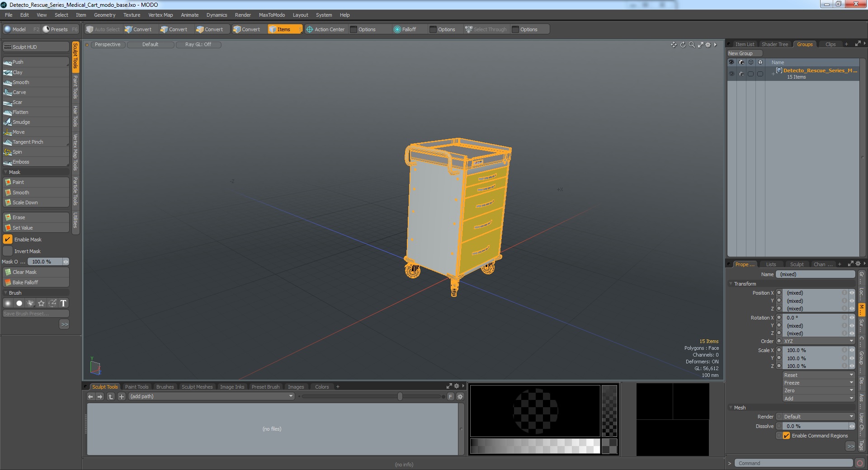Viewport: 868px width, 470px height.
Task: Open viewport settings gear icon
Action: [x=708, y=45]
